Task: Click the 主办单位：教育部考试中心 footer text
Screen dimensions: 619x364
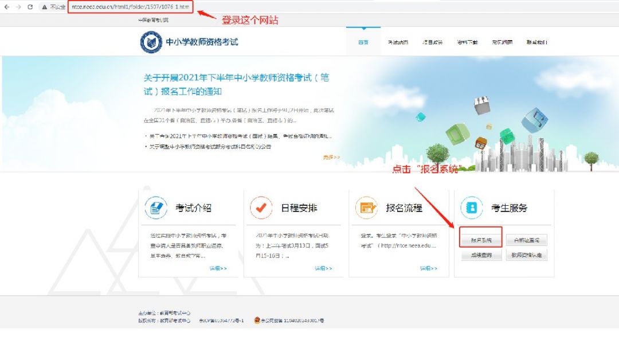Action: 164,312
